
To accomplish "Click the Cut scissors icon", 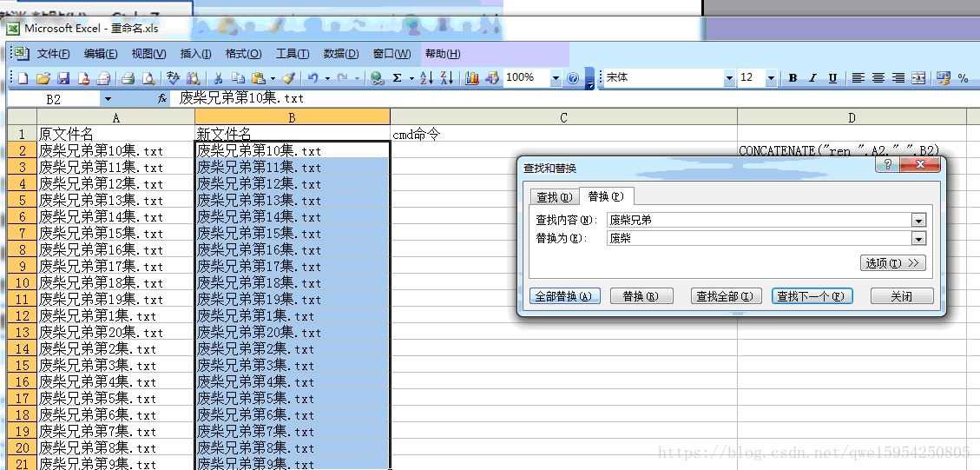I will 219,78.
